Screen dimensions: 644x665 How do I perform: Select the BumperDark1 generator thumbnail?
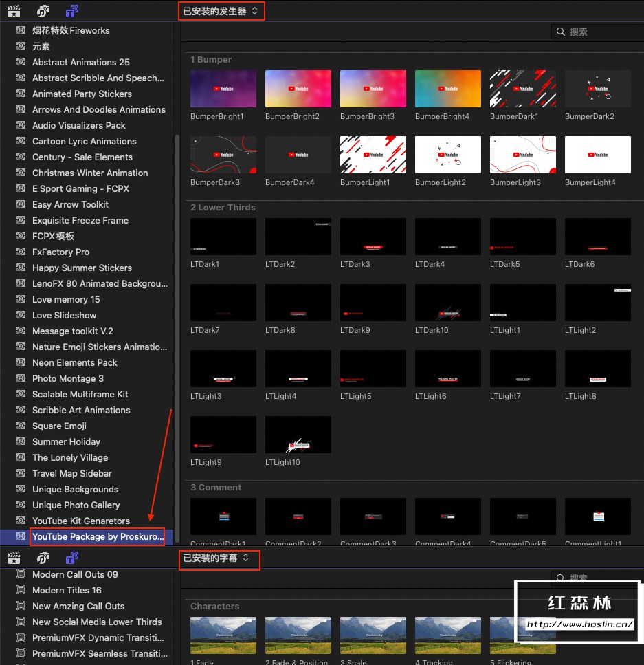523,89
